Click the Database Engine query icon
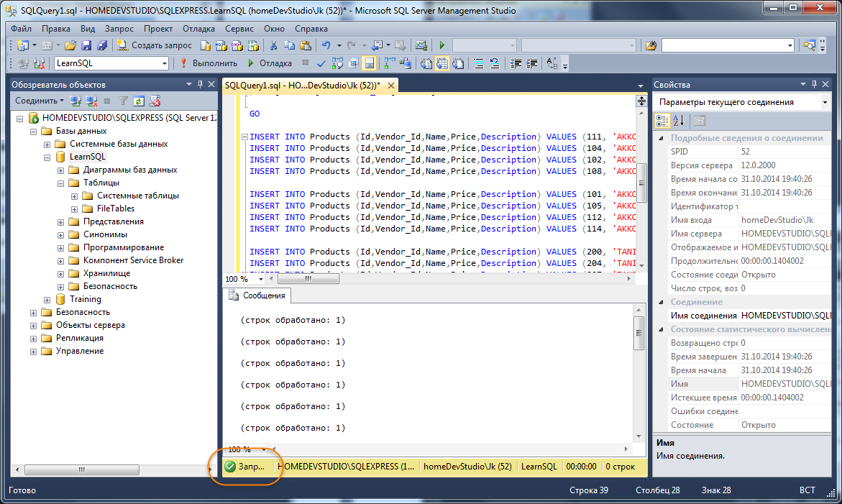842x504 pixels. tap(205, 45)
